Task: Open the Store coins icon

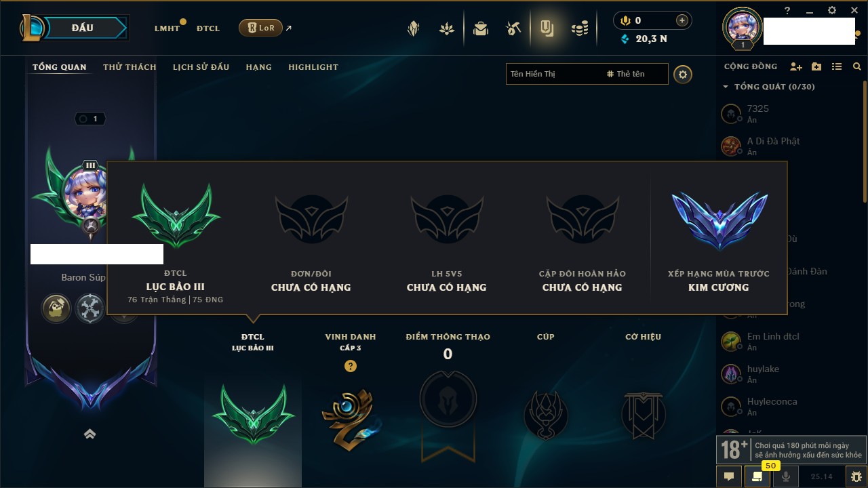Action: click(x=580, y=28)
